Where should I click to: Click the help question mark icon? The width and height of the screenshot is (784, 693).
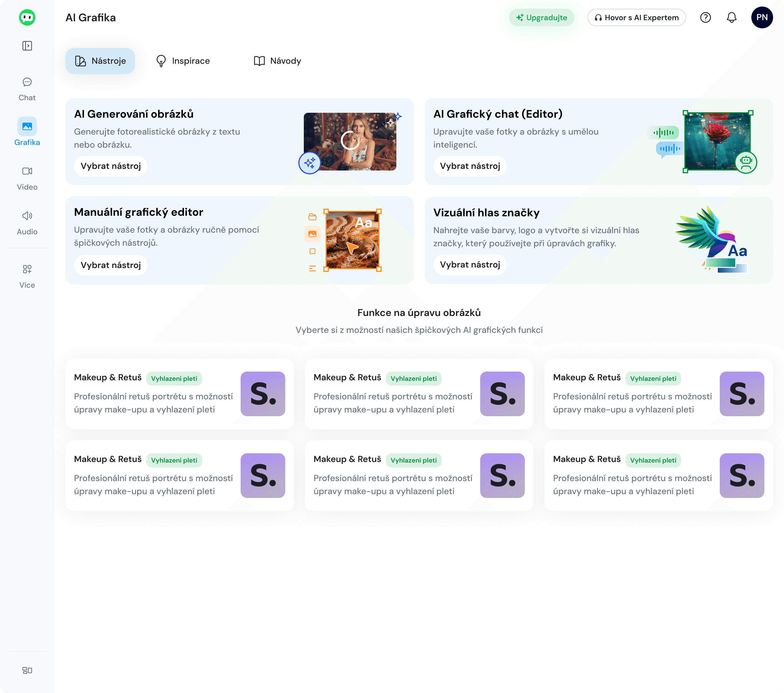(705, 17)
